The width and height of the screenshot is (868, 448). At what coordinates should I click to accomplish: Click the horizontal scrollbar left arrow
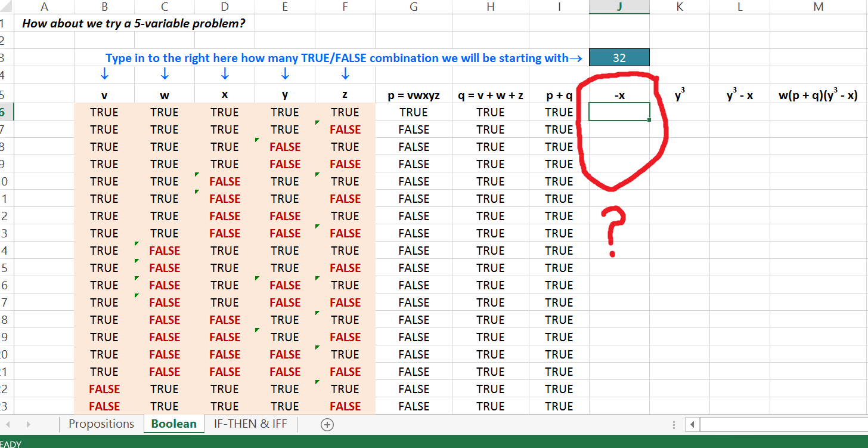(x=692, y=424)
